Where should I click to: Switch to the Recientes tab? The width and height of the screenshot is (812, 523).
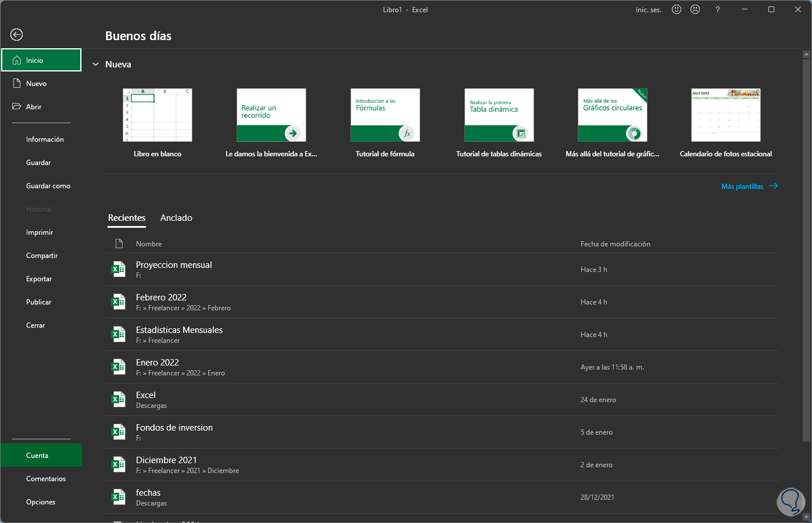coord(127,218)
